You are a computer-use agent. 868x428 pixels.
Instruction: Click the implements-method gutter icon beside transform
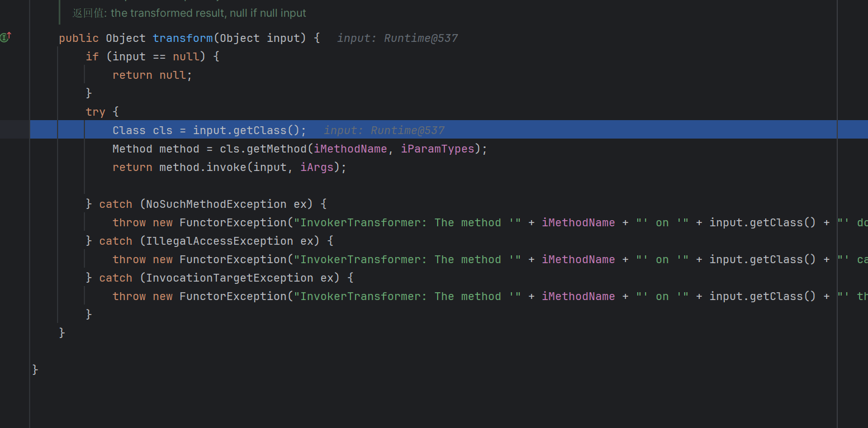click(x=6, y=37)
